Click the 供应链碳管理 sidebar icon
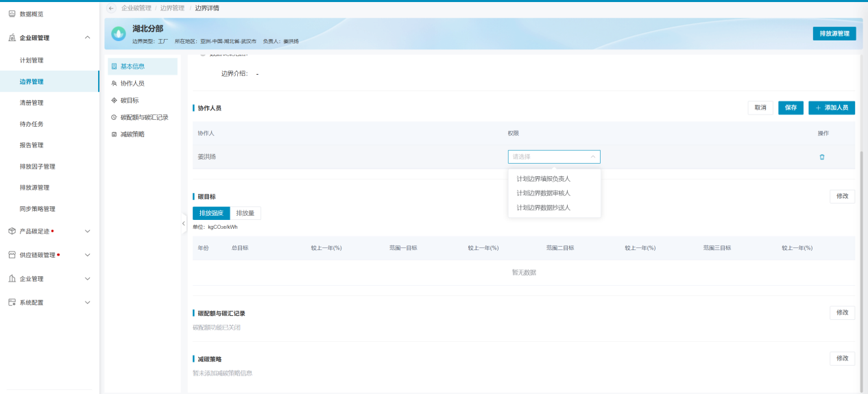Screen dimensions: 868x394 click(12, 255)
